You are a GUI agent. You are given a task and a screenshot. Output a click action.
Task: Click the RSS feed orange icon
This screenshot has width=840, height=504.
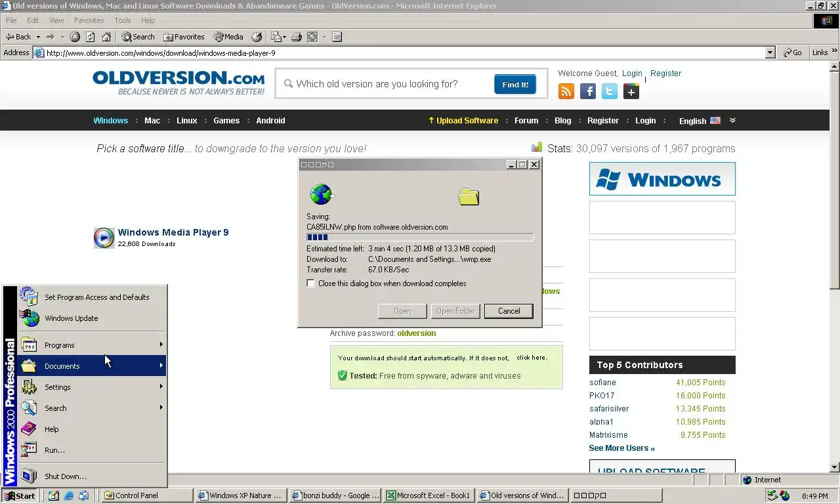[566, 92]
